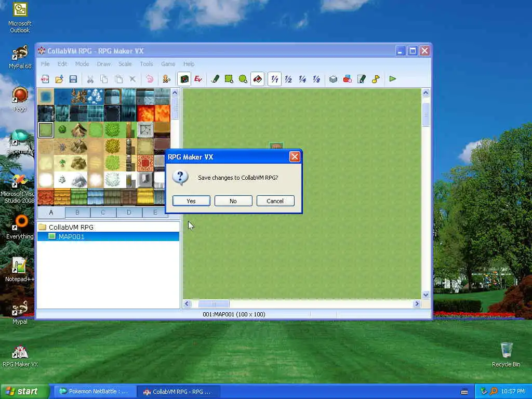This screenshot has height=399, width=532.
Task: Select the selected grass tile in palette
Action: click(x=46, y=129)
